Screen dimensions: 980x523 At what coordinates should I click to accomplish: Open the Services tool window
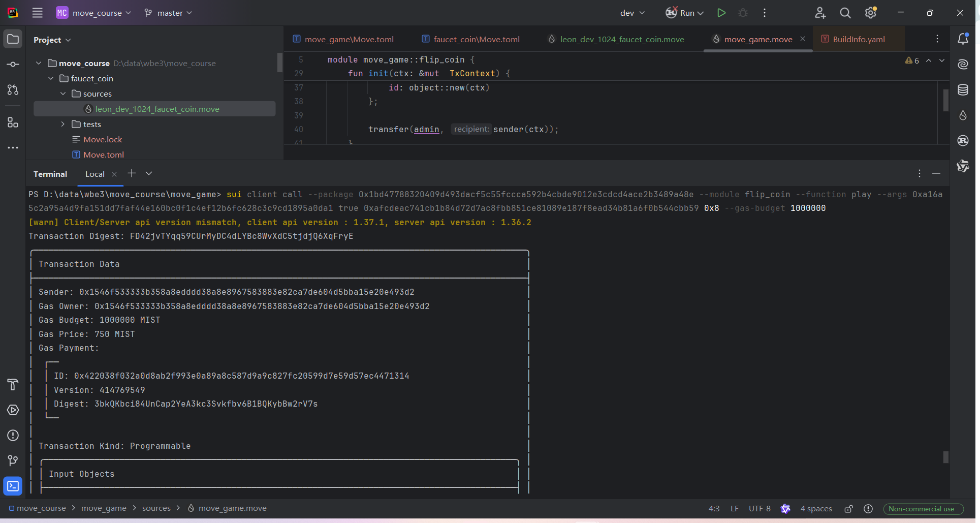[x=13, y=410]
